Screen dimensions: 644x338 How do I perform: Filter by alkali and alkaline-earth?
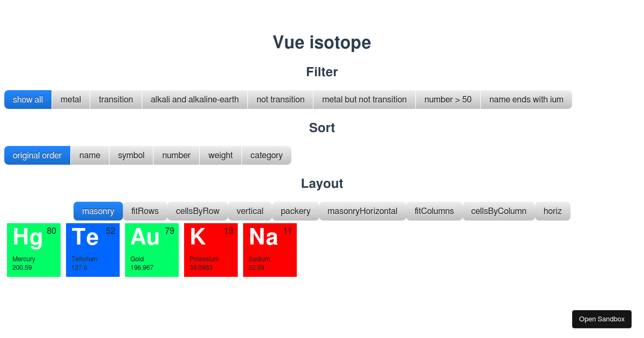[194, 99]
